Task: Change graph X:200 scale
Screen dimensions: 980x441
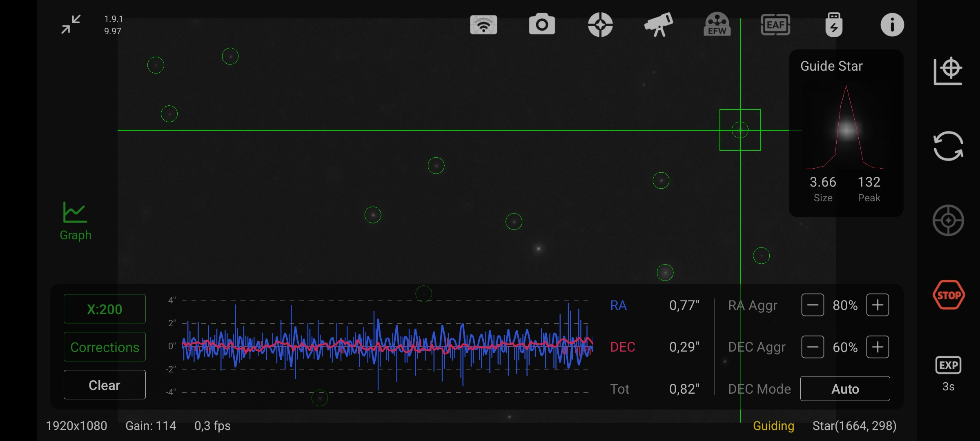Action: pos(105,309)
